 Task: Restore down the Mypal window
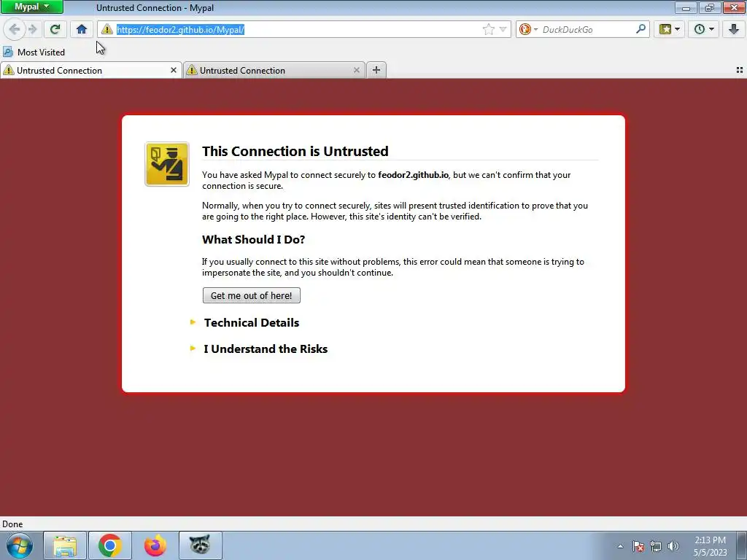click(710, 7)
